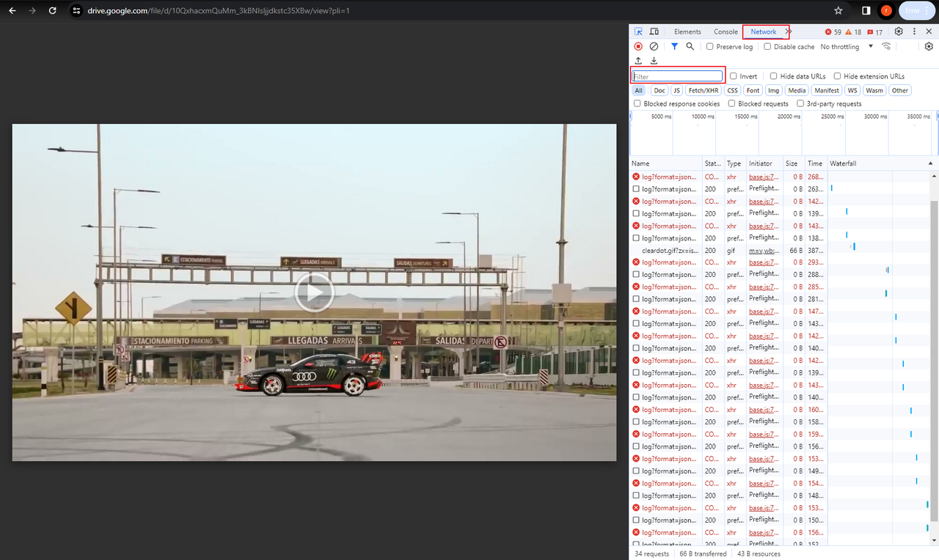Toggle the device toolbar icon
Viewport: 939px width, 560px height.
[654, 32]
